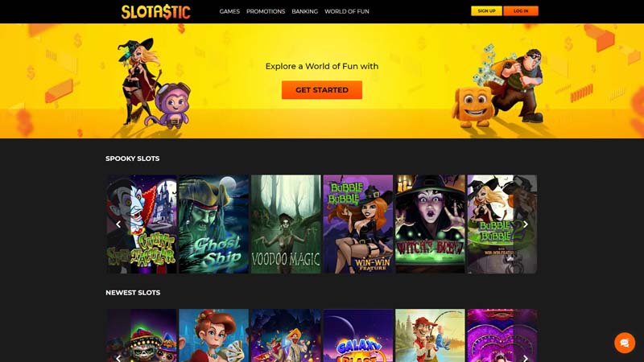Click the Slotastic logo
The width and height of the screenshot is (644, 362).
click(x=155, y=11)
